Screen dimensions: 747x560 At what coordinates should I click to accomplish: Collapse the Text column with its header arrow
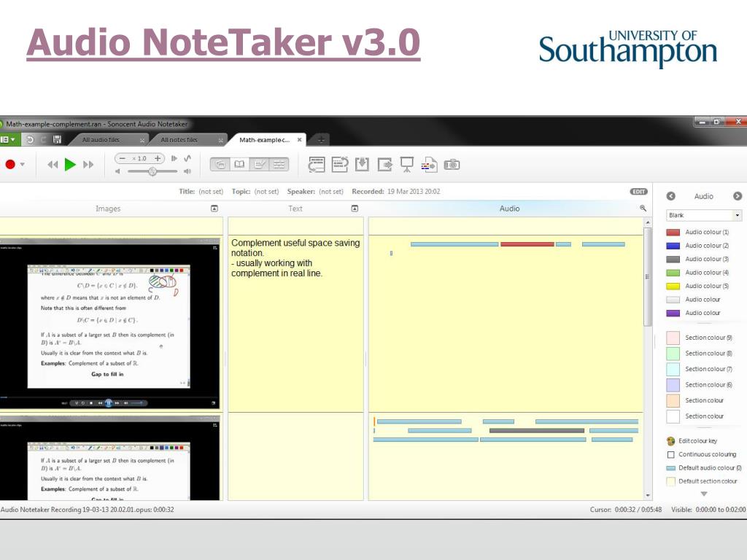(x=355, y=209)
